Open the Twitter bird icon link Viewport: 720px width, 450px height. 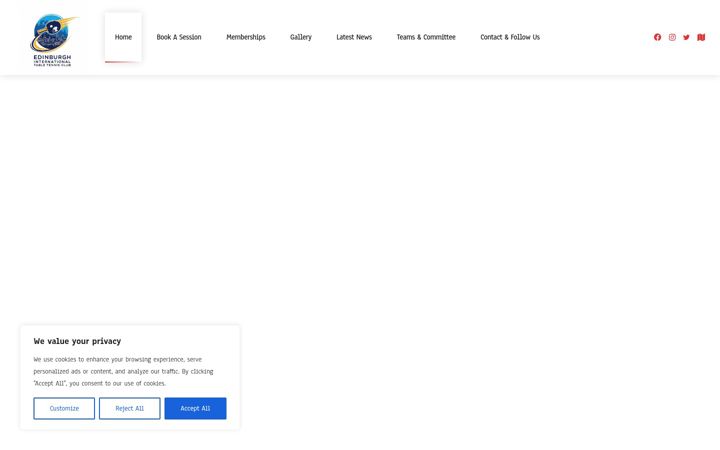[x=686, y=37]
